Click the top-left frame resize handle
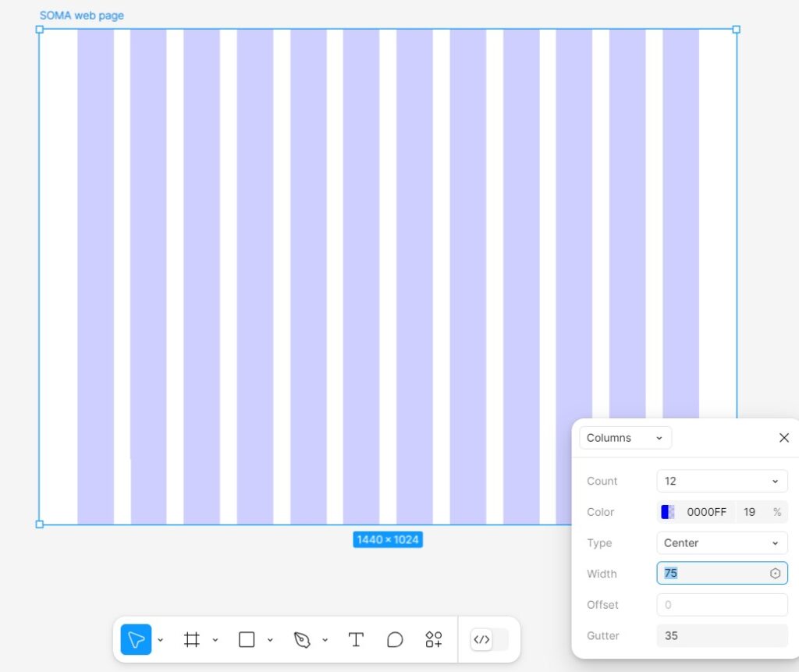The image size is (799, 672). [x=40, y=30]
